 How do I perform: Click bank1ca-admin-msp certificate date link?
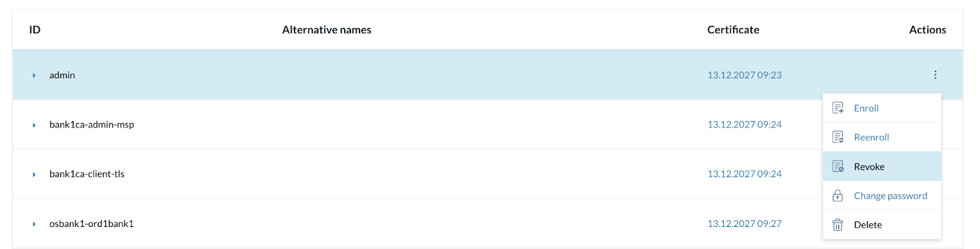(744, 125)
